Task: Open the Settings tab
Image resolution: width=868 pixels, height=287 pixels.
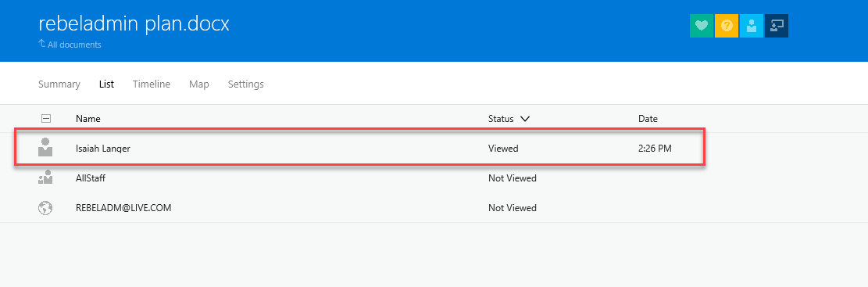Action: (x=246, y=84)
